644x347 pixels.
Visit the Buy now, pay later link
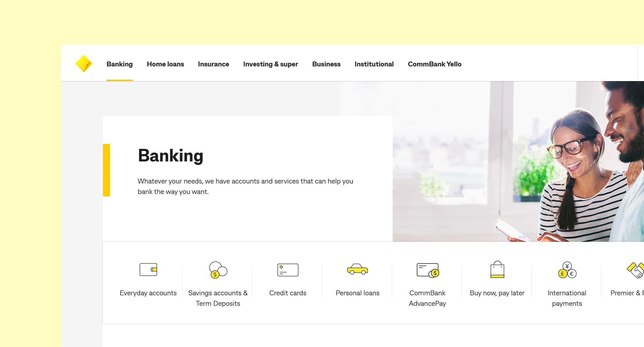pos(497,293)
